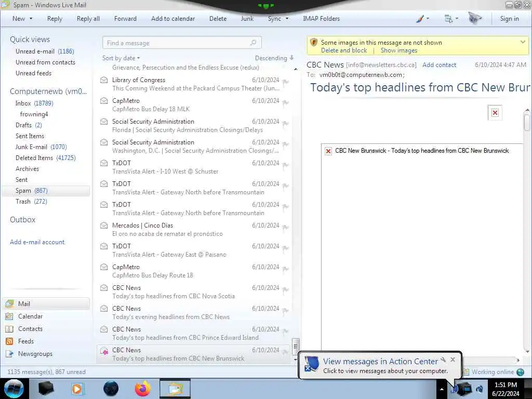Image resolution: width=532 pixels, height=399 pixels.
Task: Click the Add contact link
Action: [439, 65]
